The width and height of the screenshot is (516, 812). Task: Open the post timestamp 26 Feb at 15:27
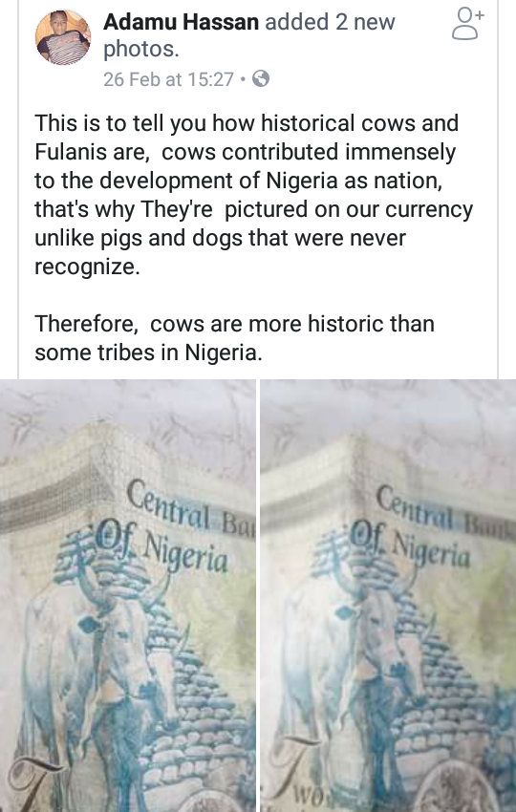(169, 79)
